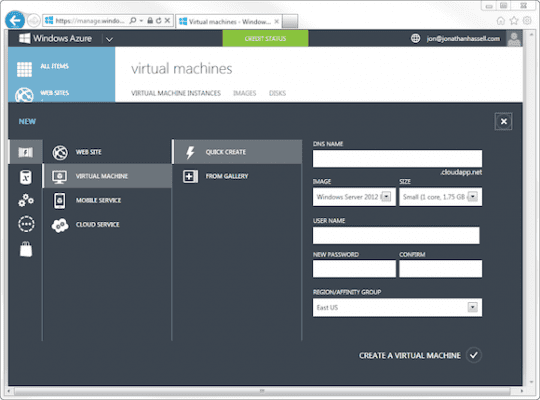Click the Confirm password input field
The height and width of the screenshot is (400, 540).
(440, 268)
